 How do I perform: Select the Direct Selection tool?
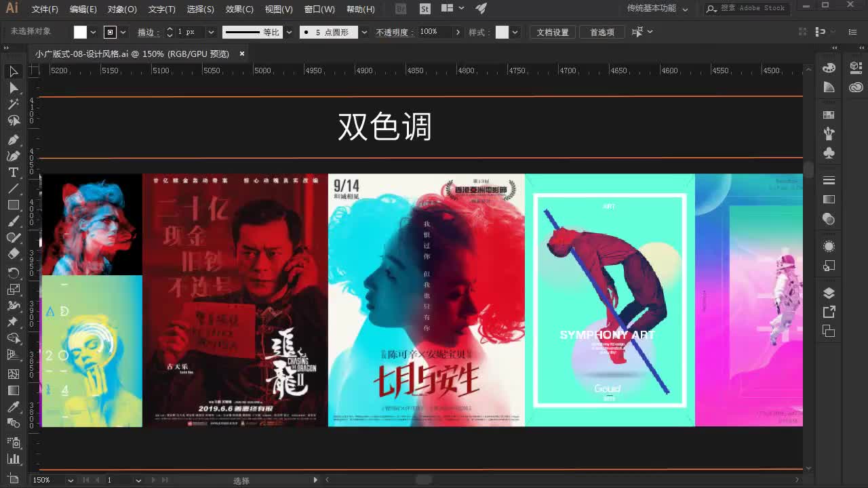(x=14, y=87)
